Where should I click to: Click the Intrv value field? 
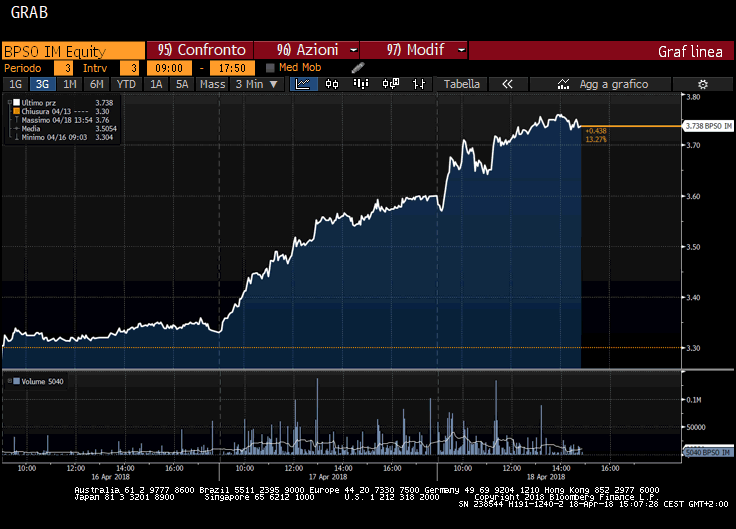129,68
